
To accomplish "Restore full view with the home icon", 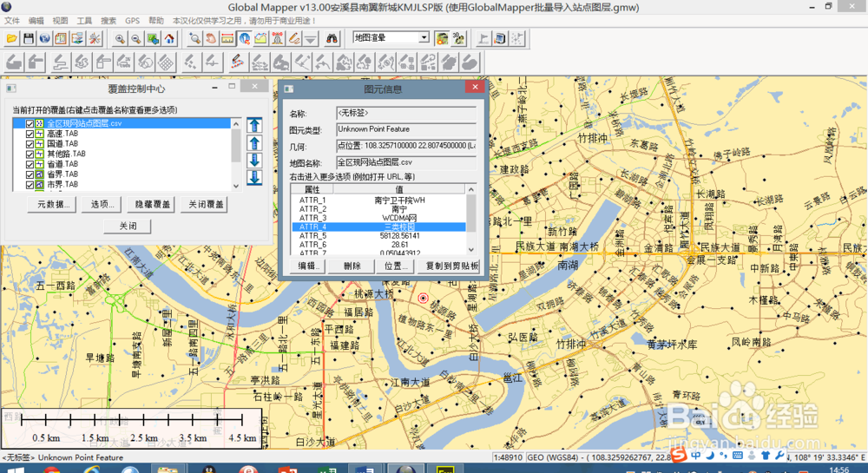I will point(169,38).
